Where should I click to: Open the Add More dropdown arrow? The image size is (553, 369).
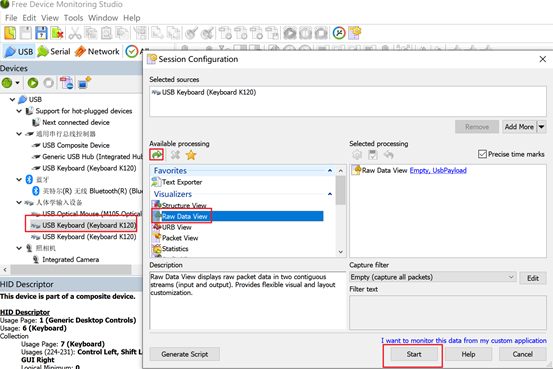[542, 127]
